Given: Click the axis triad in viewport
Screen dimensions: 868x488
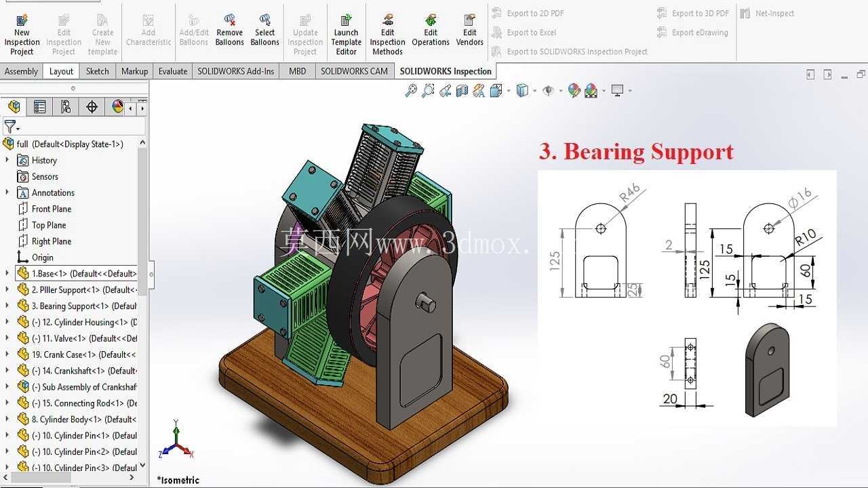Looking at the screenshot, I should coord(176,442).
